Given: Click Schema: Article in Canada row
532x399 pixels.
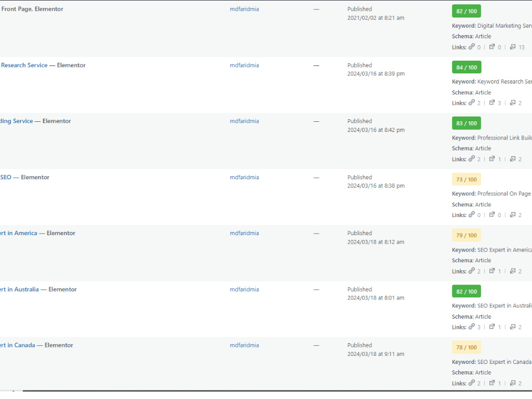Looking at the screenshot, I should pyautogui.click(x=471, y=372).
